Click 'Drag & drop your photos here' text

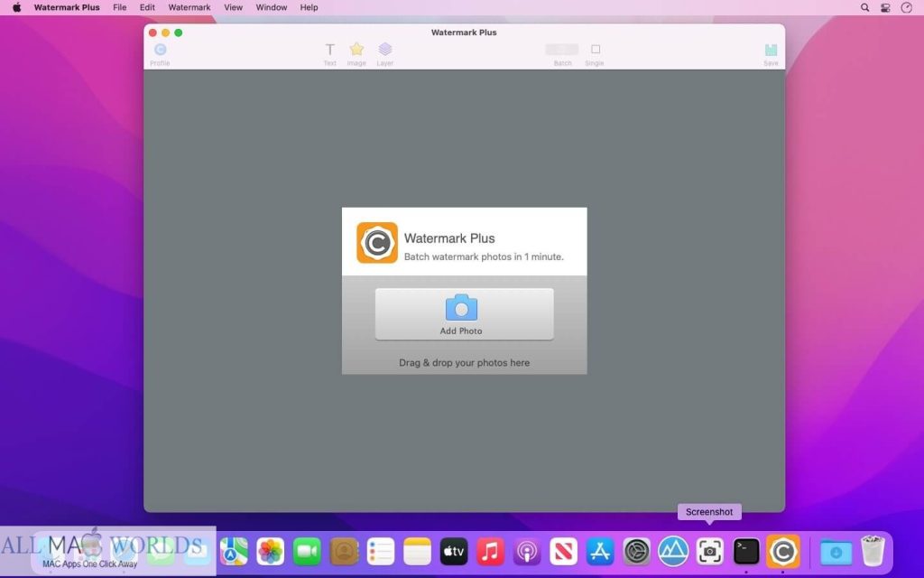(465, 363)
